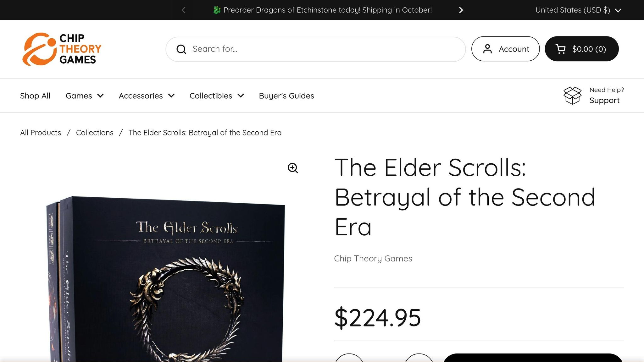Screen dimensions: 644x362
Task: Expand the Games dropdown menu
Action: (x=84, y=96)
